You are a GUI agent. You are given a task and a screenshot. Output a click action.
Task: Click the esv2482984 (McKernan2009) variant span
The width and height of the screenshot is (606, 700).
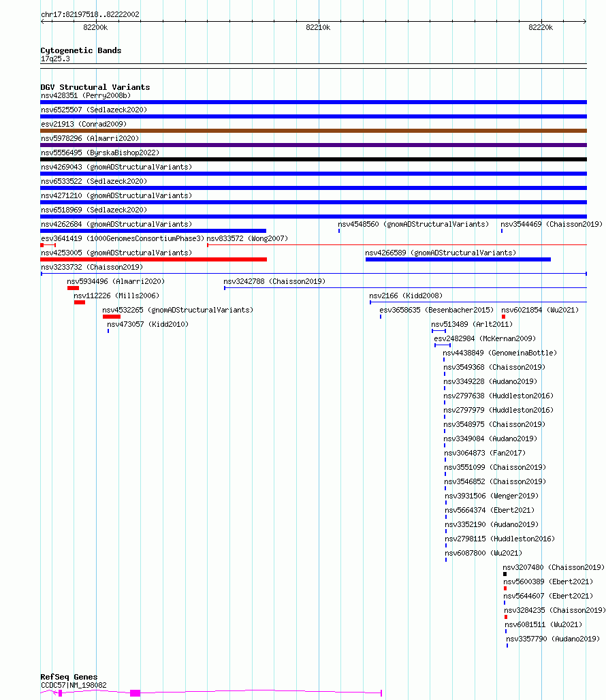tap(443, 345)
